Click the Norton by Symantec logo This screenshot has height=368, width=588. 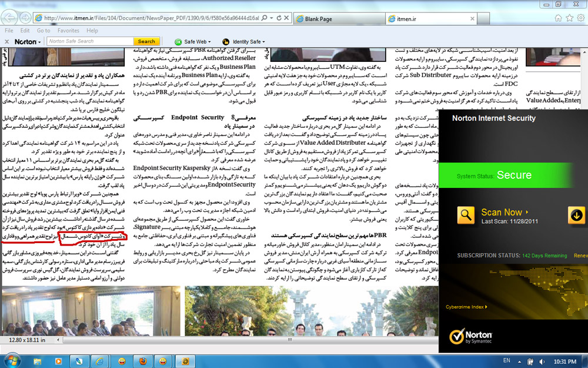coord(471,337)
